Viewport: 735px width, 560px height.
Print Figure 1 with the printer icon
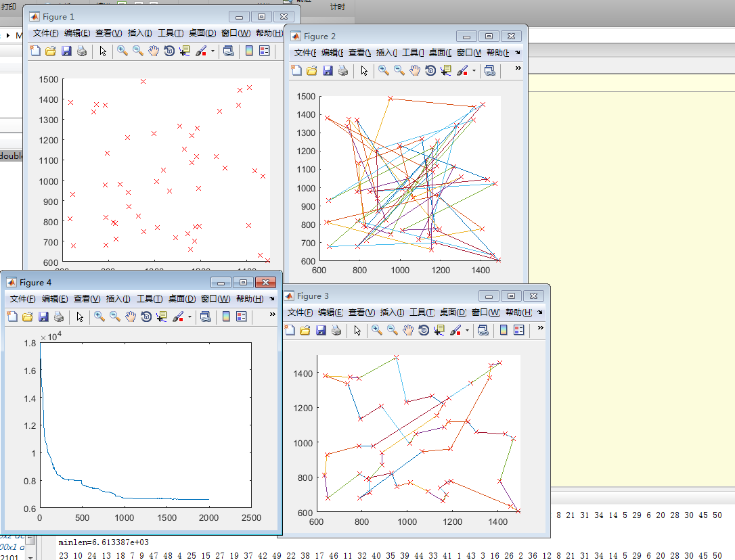point(82,51)
